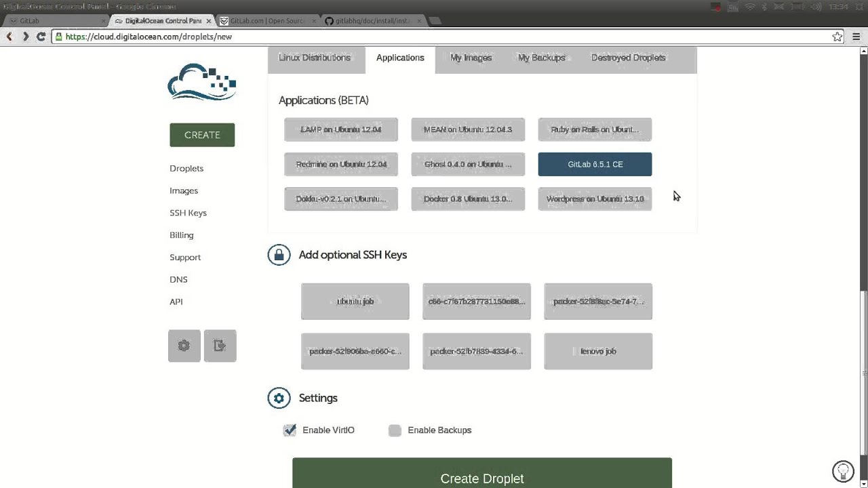This screenshot has width=868, height=488.
Task: Select Docker 0.8 Ubuntu 13.04 image
Action: tap(468, 199)
